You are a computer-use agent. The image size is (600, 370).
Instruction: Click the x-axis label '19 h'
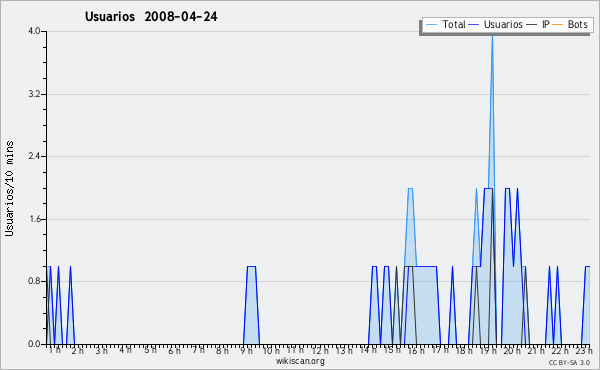tap(488, 350)
